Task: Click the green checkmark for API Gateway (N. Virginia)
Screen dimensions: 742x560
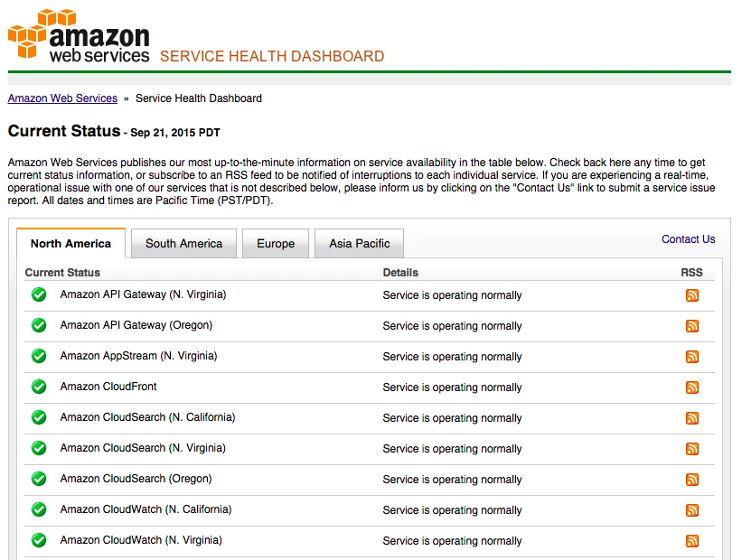Action: (x=38, y=294)
